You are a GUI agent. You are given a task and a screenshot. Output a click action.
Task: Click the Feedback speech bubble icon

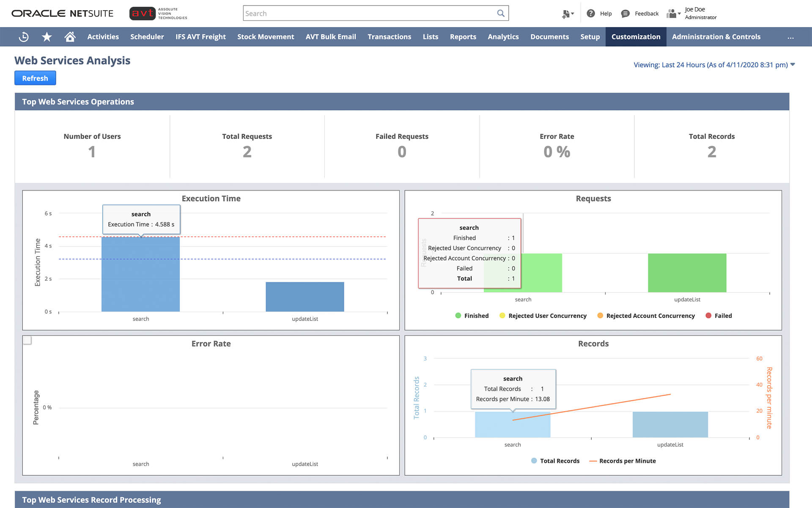625,14
